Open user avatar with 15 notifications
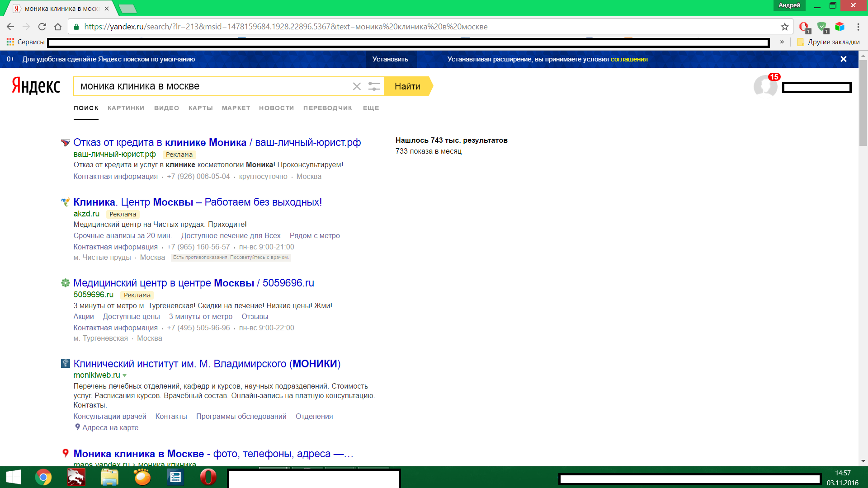 point(765,86)
